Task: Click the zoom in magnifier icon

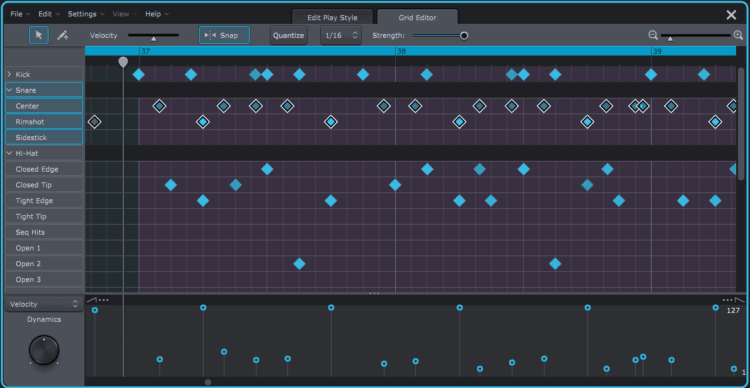Action: point(738,35)
